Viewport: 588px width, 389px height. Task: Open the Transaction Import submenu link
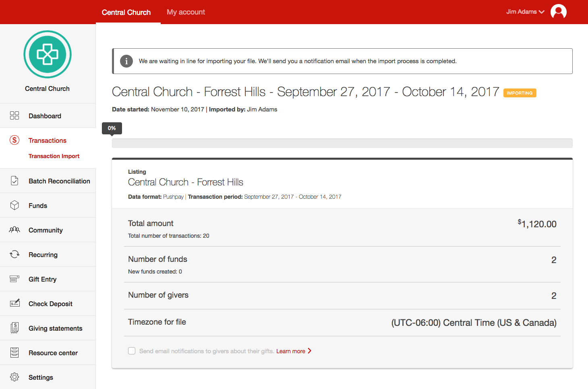[x=54, y=156]
